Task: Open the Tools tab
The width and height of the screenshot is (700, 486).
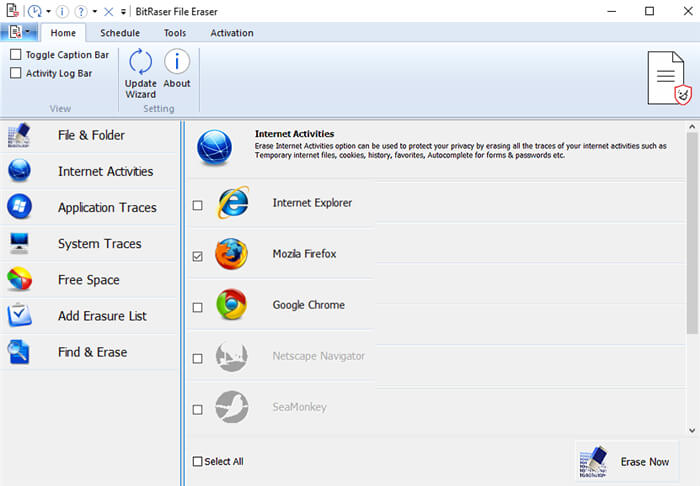Action: 175,33
